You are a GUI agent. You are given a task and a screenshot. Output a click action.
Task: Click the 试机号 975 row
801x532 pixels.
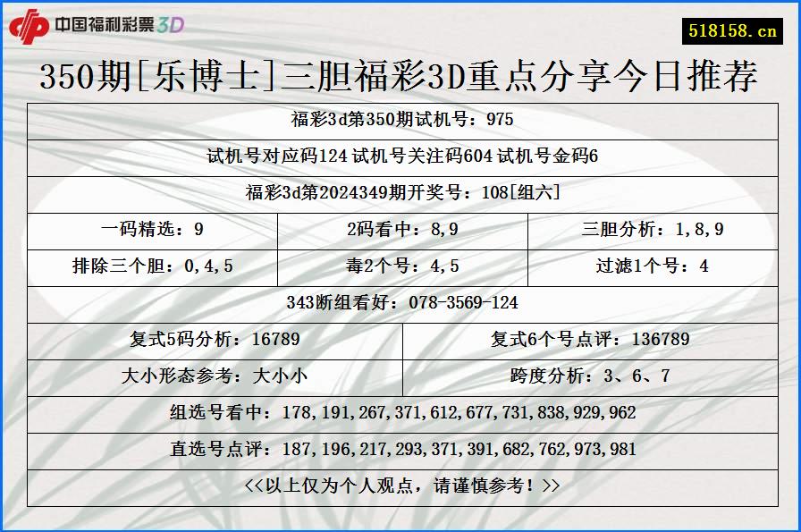(400, 117)
